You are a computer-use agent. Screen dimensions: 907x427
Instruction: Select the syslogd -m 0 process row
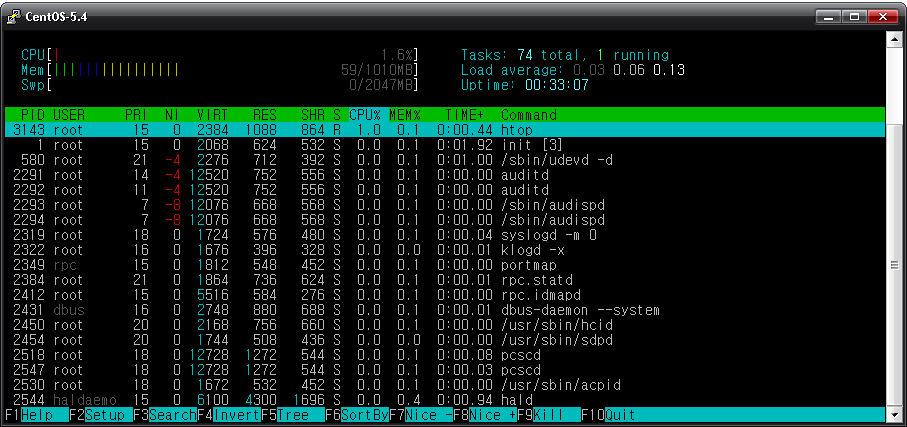click(x=445, y=235)
